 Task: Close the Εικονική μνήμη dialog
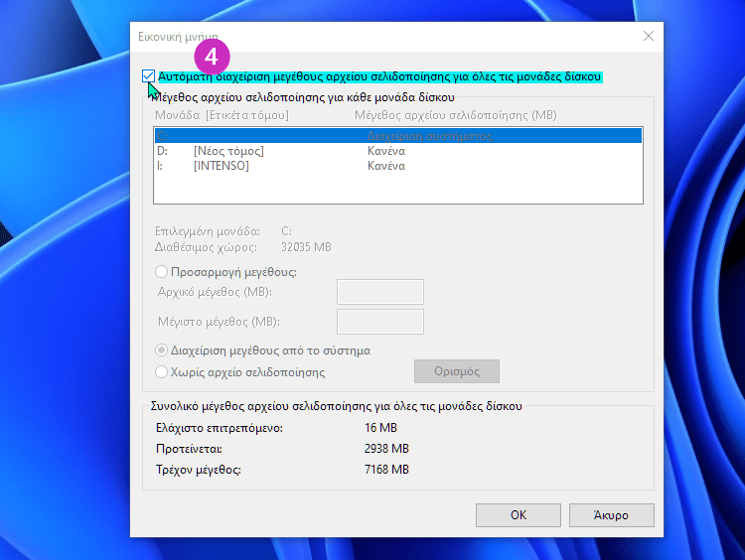click(x=648, y=36)
